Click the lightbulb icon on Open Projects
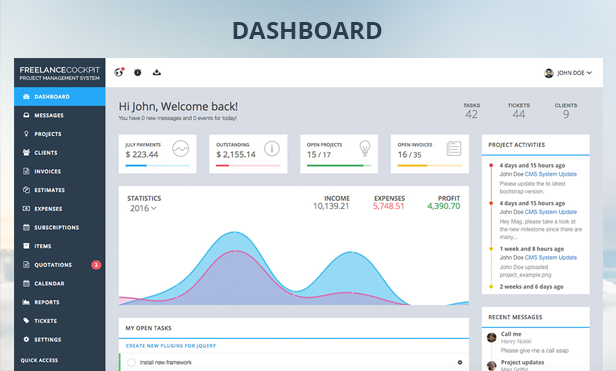616x371 pixels. pos(365,149)
